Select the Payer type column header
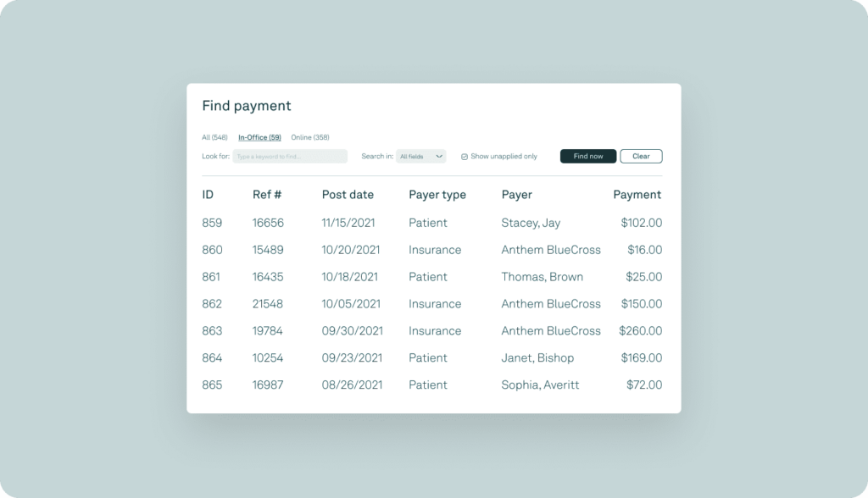868x498 pixels. point(437,195)
